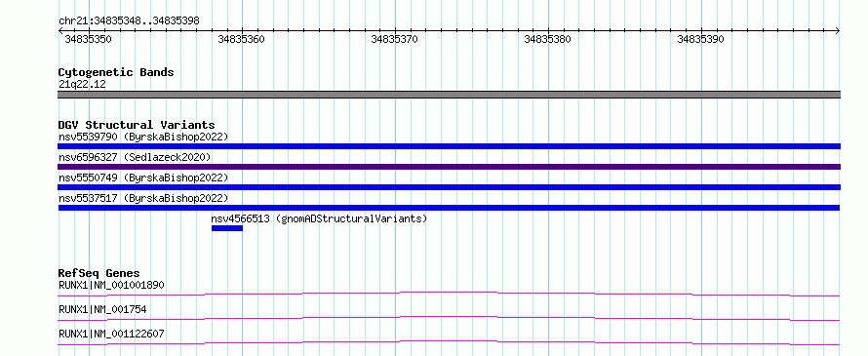Click ruler position 34835350
The height and width of the screenshot is (356, 868).
pyautogui.click(x=88, y=39)
